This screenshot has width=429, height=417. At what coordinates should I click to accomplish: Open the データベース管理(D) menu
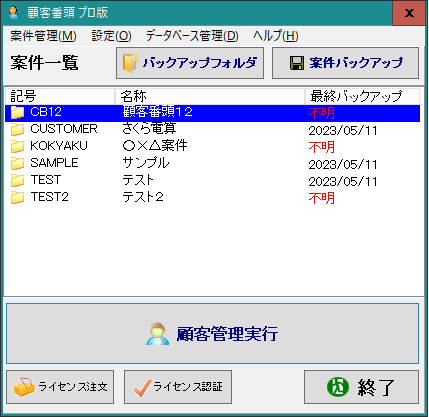coord(192,36)
